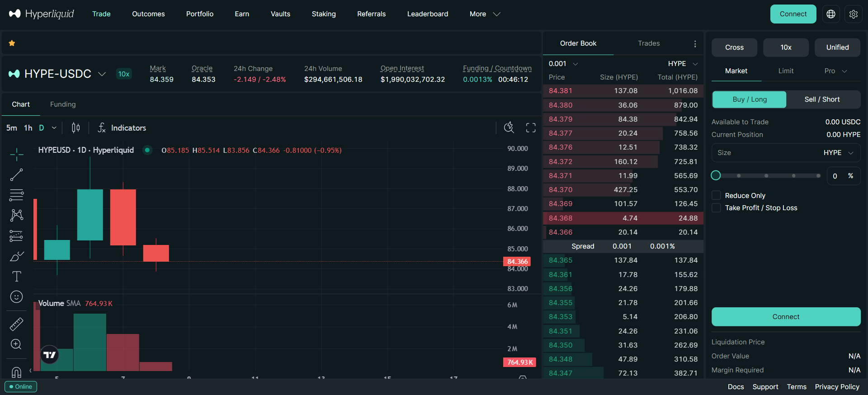Select the ruler measure tool

pos(17,324)
